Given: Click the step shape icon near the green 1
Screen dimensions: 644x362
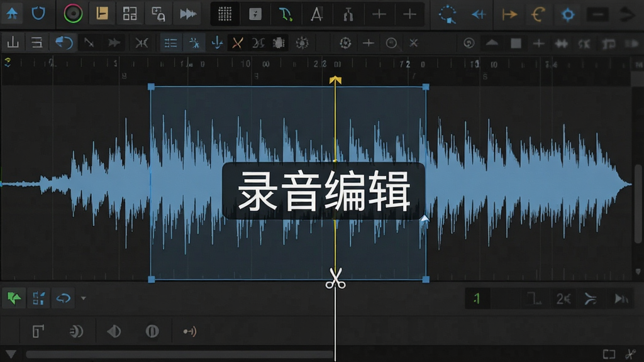Looking at the screenshot, I should point(534,299).
